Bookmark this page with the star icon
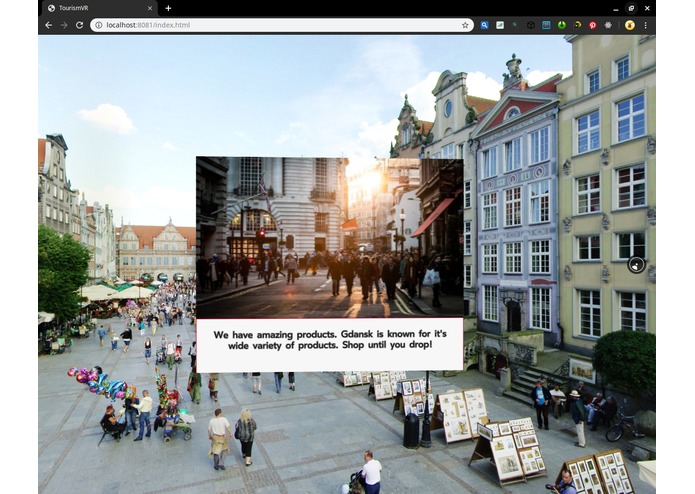 (465, 25)
